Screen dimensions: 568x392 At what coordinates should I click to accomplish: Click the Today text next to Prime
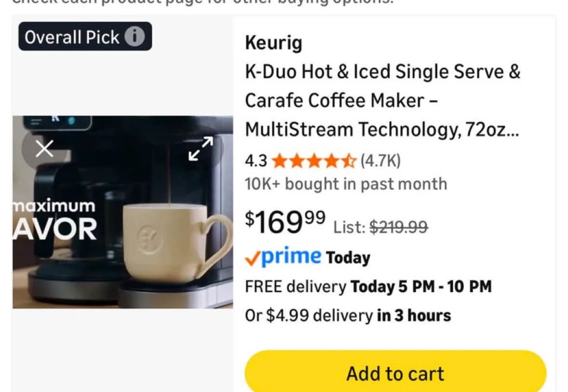348,258
